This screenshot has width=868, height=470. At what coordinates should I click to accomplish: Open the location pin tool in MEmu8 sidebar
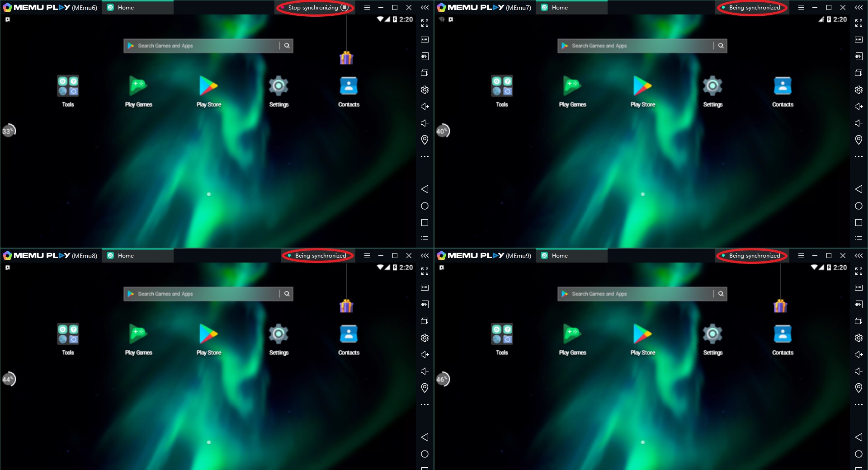[x=425, y=388]
